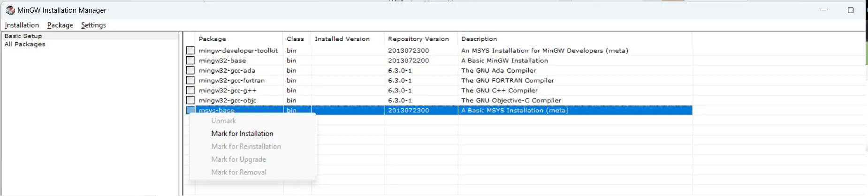This screenshot has height=196, width=868.
Task: Select the mingw32-gcc-objc package name
Action: click(x=227, y=100)
